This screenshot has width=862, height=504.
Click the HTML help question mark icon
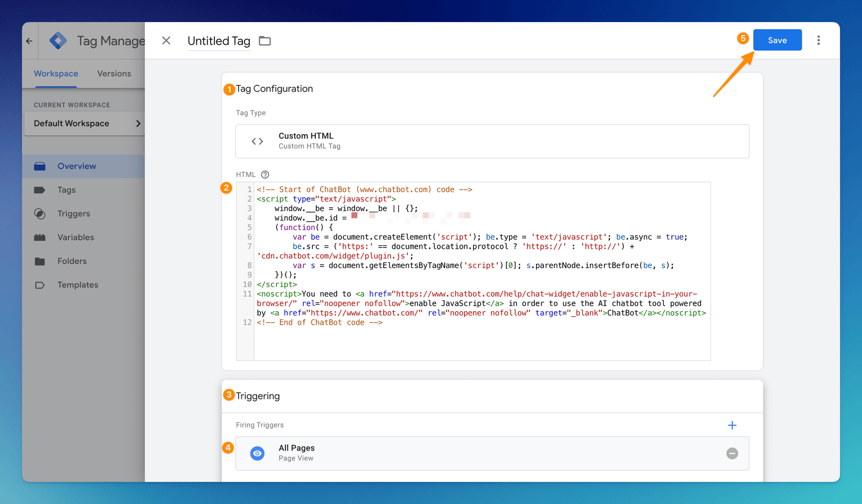coord(265,174)
